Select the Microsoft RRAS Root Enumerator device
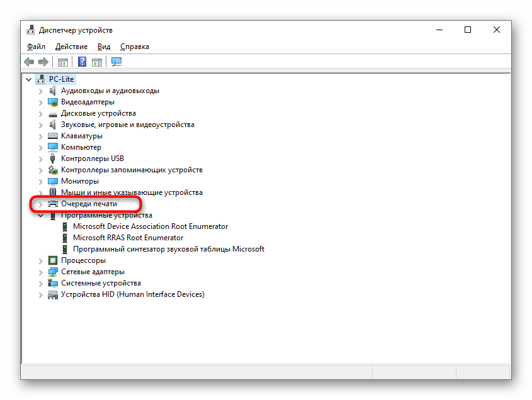532x400 pixels. [x=128, y=238]
